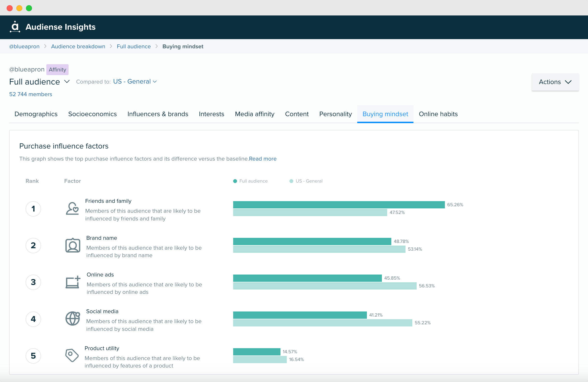
Task: Click the Online ads laptop icon
Action: point(73,282)
